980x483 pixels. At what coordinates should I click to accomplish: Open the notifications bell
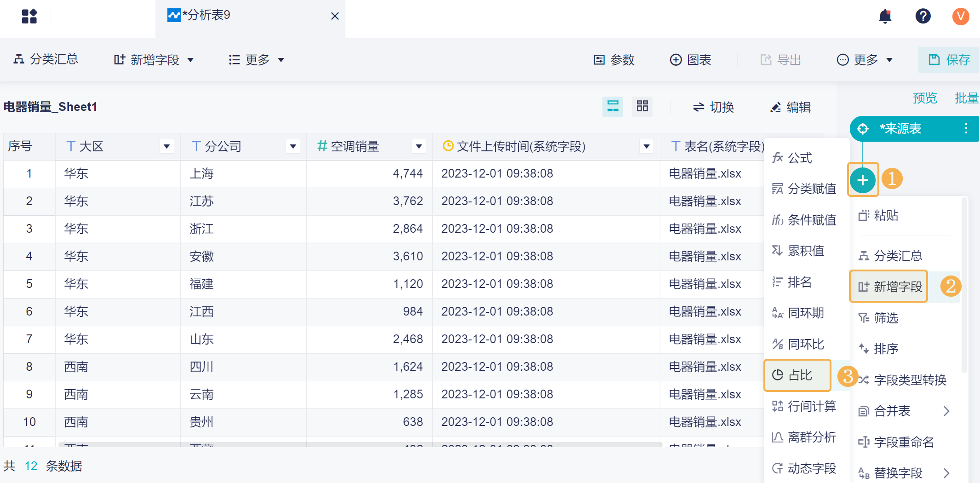pos(885,16)
